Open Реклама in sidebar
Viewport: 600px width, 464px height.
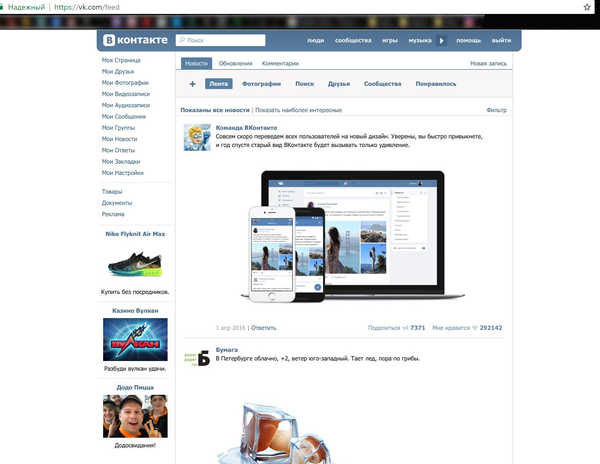pos(113,214)
